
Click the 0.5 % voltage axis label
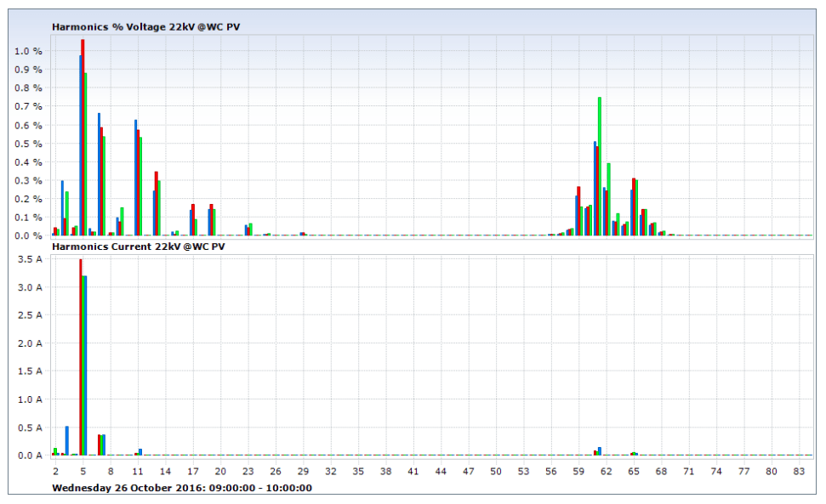click(28, 144)
